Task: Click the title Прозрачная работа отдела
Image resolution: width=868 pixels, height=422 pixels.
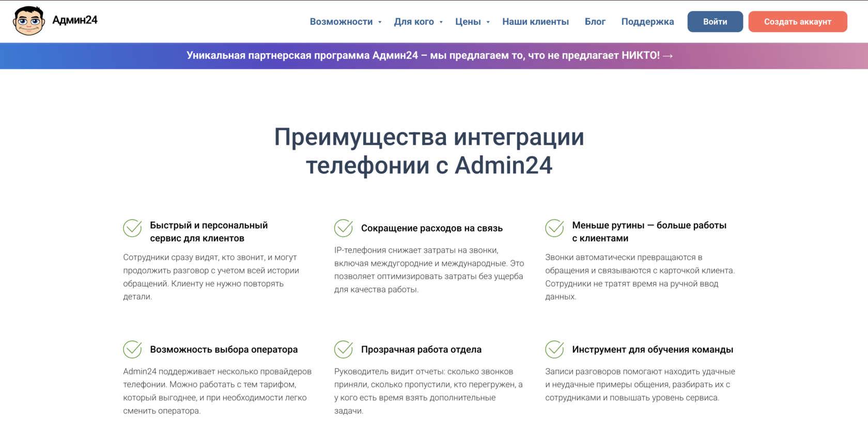Action: click(421, 350)
